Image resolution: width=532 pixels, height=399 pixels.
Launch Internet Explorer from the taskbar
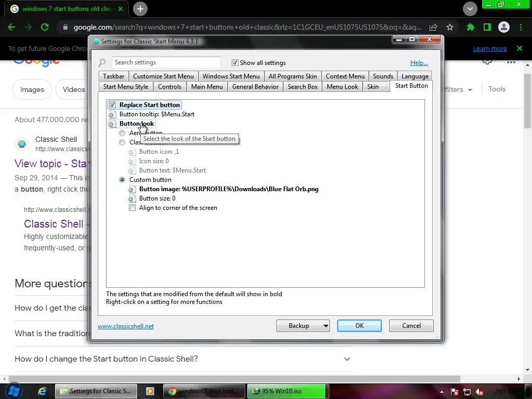[x=42, y=391]
